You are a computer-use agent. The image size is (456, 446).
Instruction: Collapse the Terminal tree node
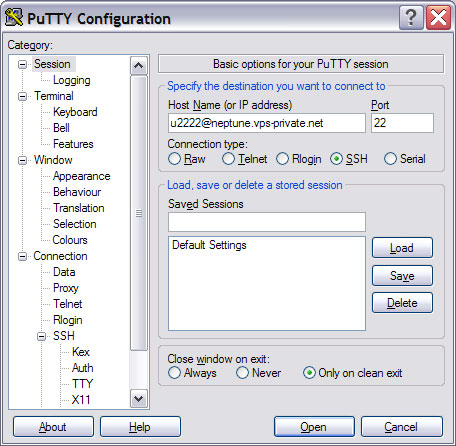(22, 96)
